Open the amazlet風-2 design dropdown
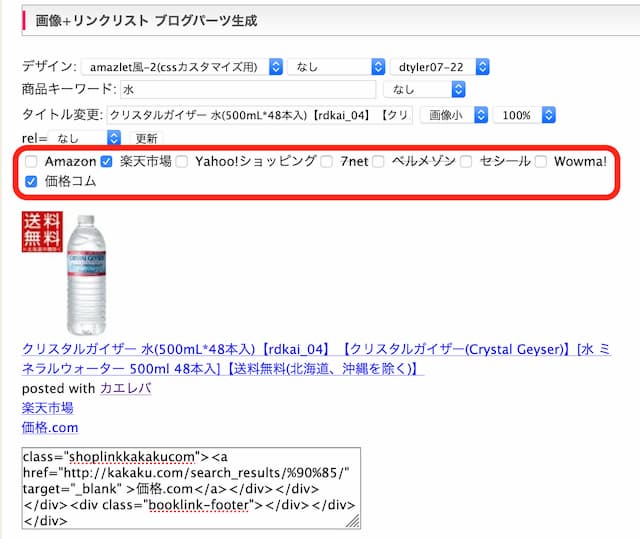The image size is (640, 539). [x=182, y=67]
